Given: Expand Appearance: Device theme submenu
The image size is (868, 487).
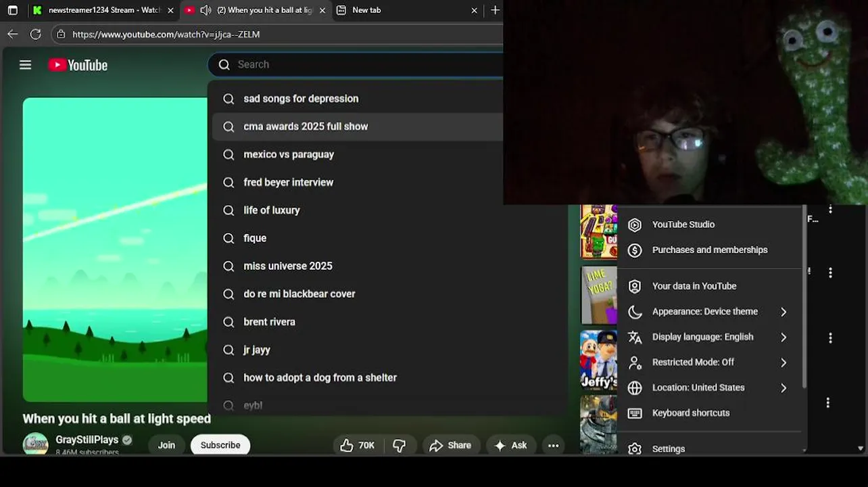Looking at the screenshot, I should tap(710, 311).
